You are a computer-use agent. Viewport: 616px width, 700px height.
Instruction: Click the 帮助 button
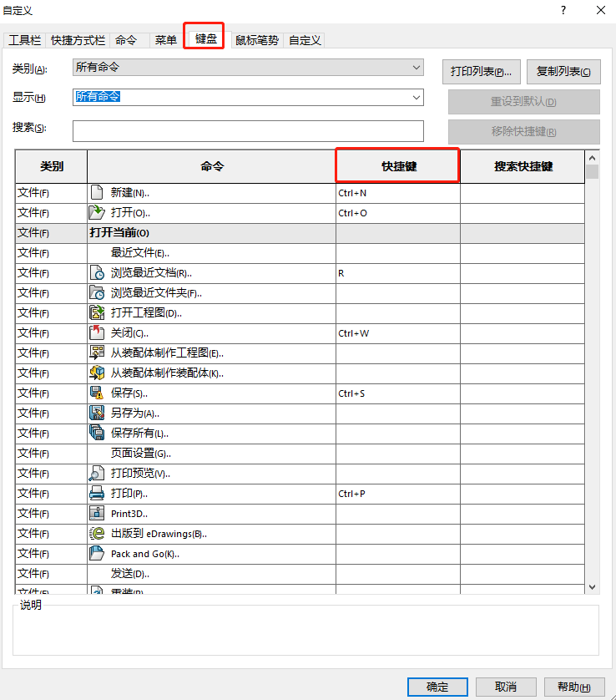pos(574,687)
